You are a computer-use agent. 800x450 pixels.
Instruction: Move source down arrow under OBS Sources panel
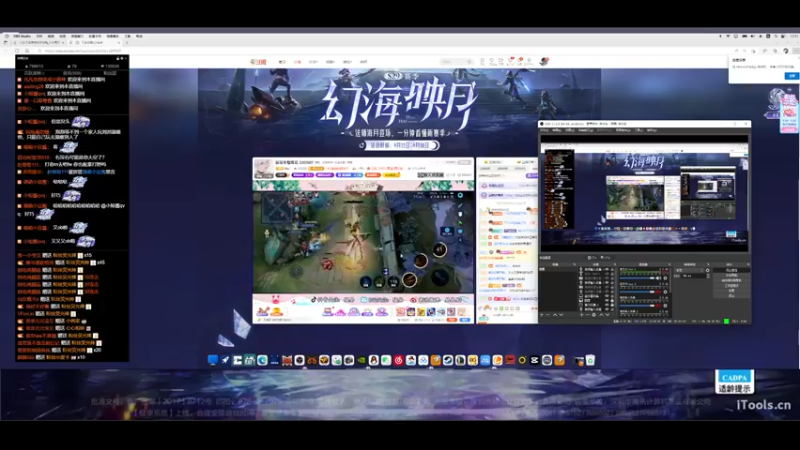pos(608,315)
